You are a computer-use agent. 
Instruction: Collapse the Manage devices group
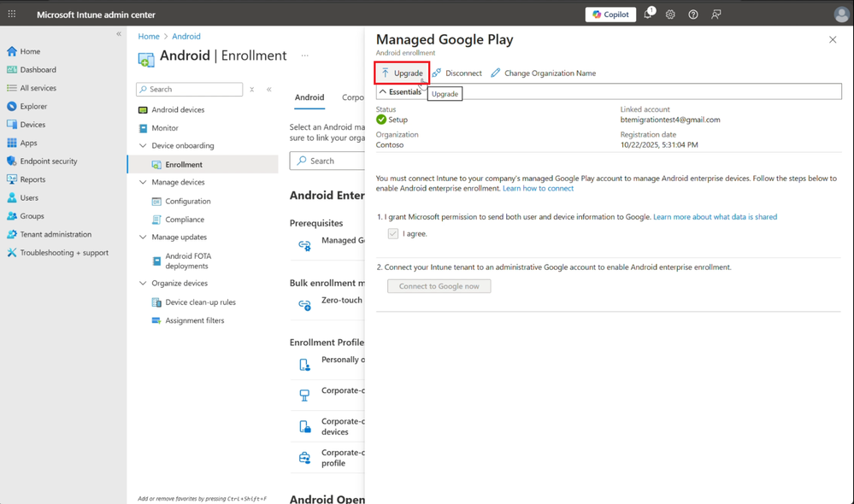[143, 182]
